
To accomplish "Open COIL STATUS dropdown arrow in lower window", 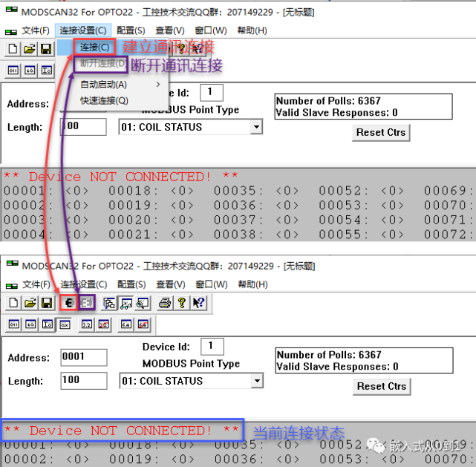I will click(257, 381).
